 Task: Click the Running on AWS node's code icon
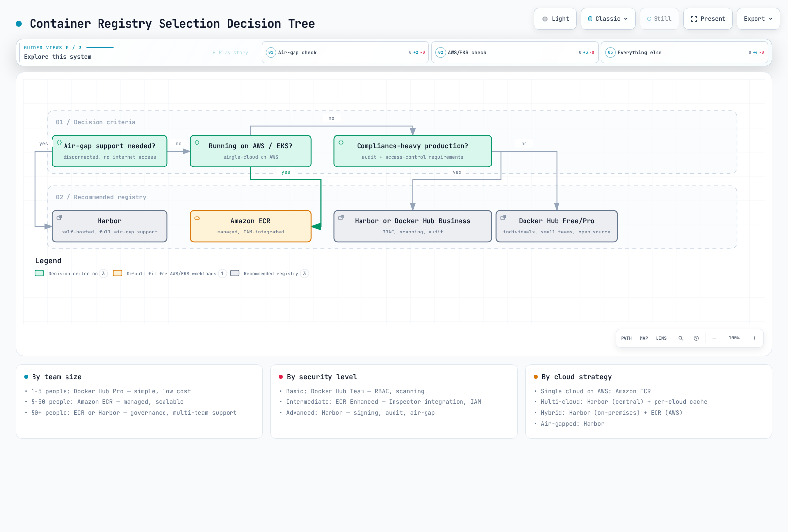pos(197,142)
